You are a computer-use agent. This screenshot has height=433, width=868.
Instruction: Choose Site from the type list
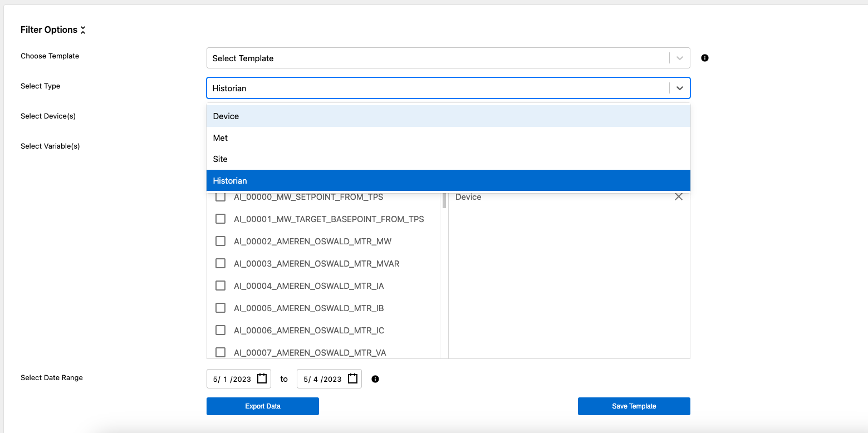point(448,159)
